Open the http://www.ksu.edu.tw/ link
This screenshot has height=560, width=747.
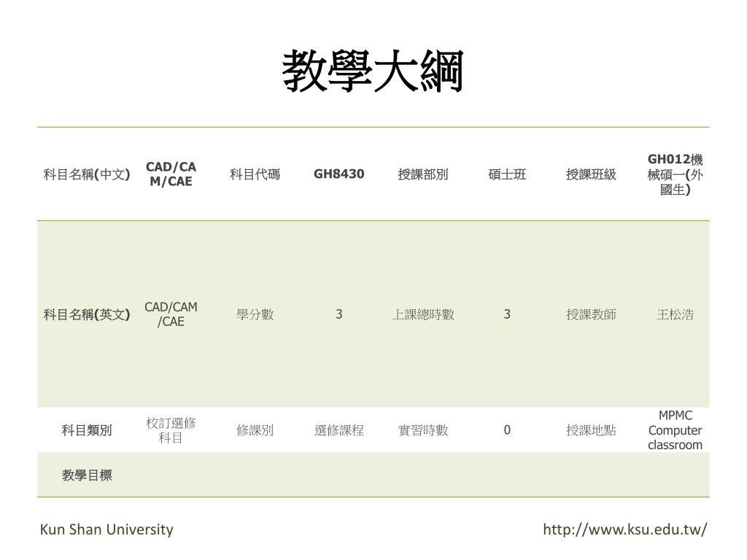(x=625, y=529)
